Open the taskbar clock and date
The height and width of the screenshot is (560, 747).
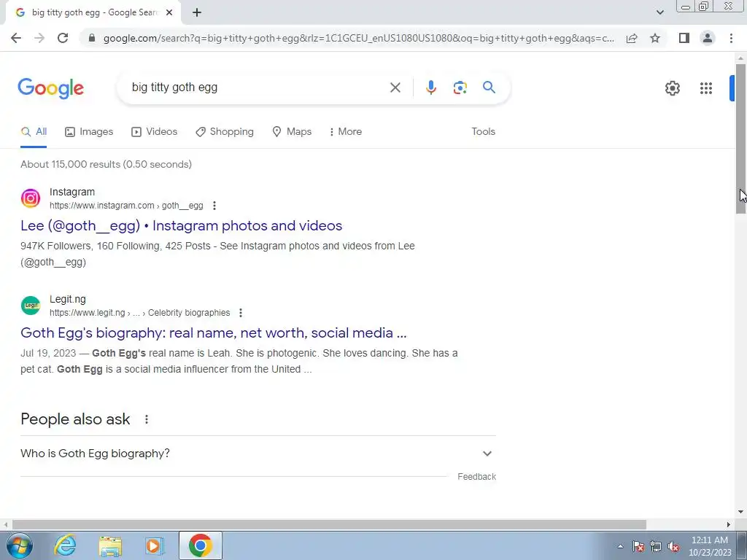coord(710,546)
